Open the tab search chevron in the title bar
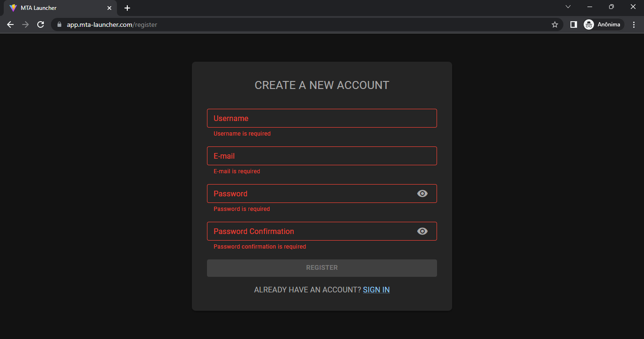 click(x=568, y=7)
